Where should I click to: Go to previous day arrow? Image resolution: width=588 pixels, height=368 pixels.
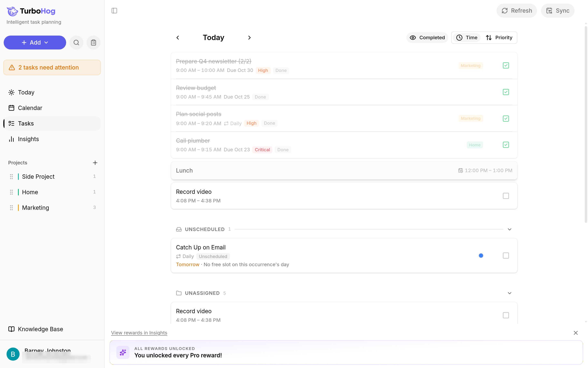tap(178, 37)
